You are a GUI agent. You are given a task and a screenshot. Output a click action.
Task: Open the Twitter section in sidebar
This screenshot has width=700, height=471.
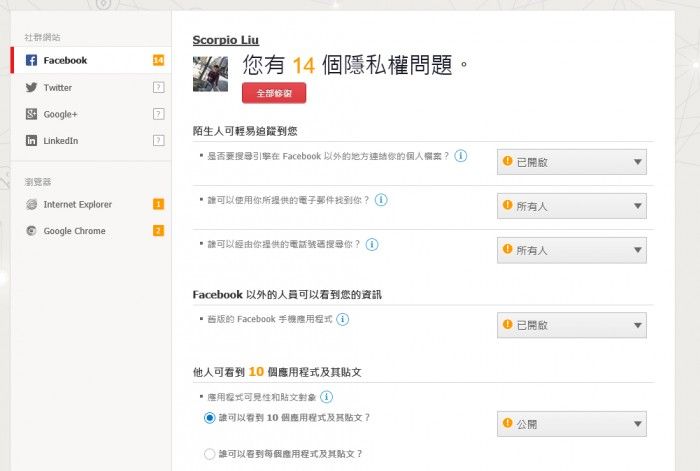click(58, 88)
